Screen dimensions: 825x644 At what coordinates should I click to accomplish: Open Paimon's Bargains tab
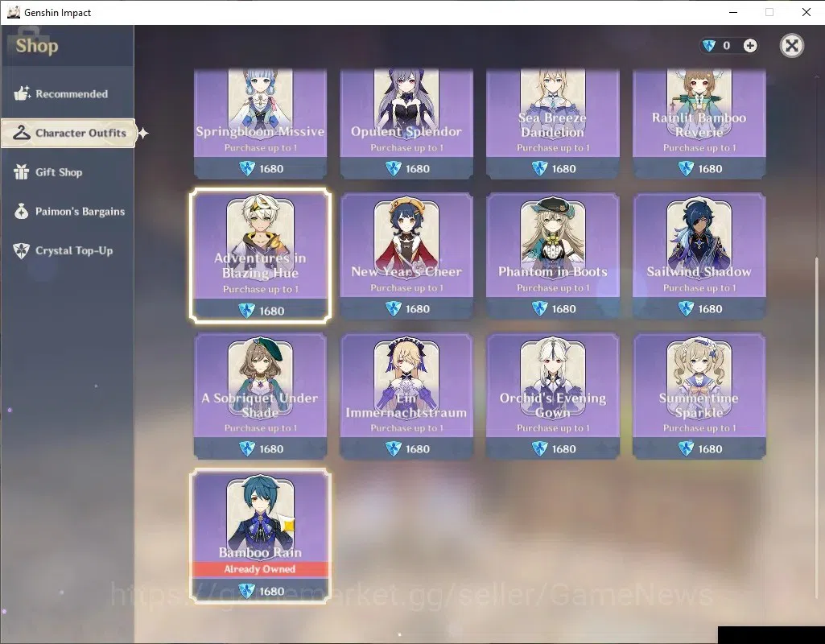(x=68, y=212)
